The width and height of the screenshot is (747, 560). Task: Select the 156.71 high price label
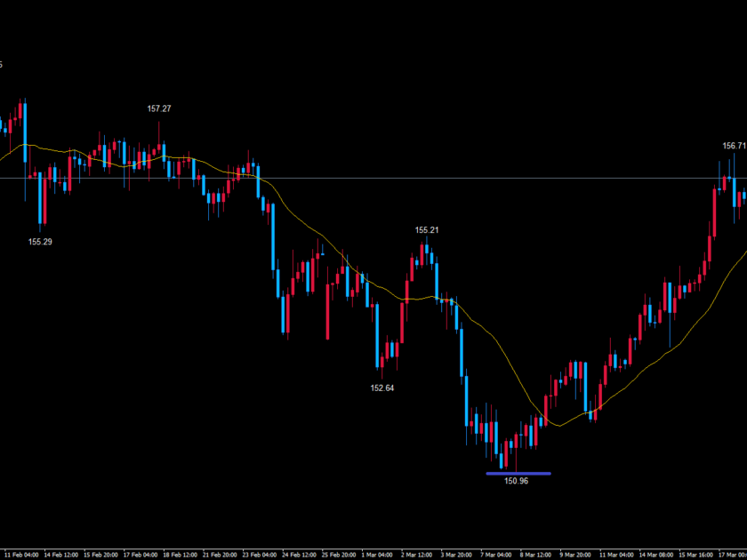coord(735,146)
